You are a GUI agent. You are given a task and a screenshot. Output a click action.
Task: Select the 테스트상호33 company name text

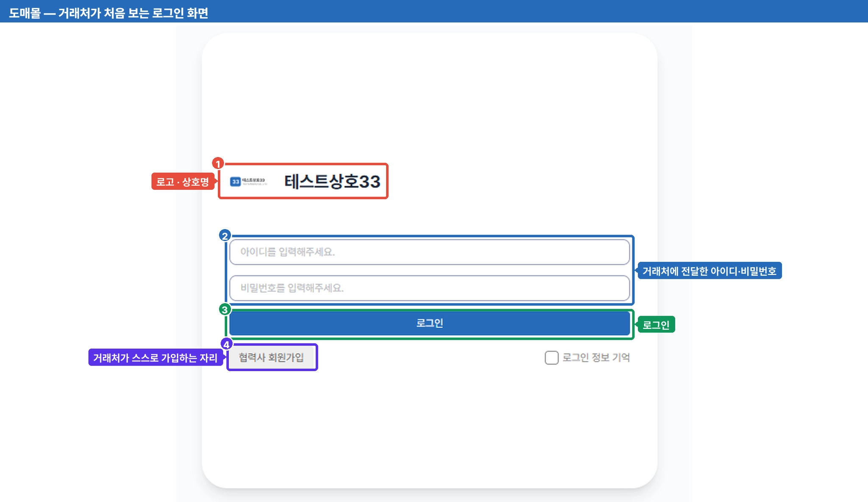point(332,181)
